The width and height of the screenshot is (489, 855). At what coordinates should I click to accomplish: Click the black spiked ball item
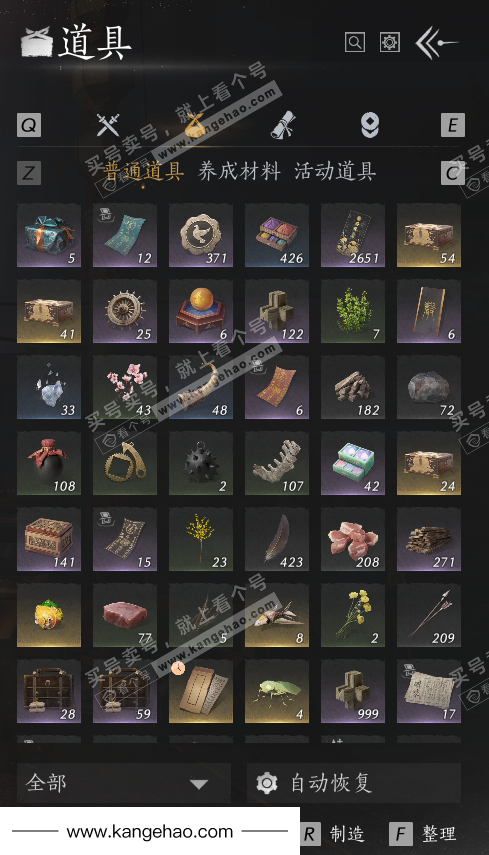pos(201,463)
